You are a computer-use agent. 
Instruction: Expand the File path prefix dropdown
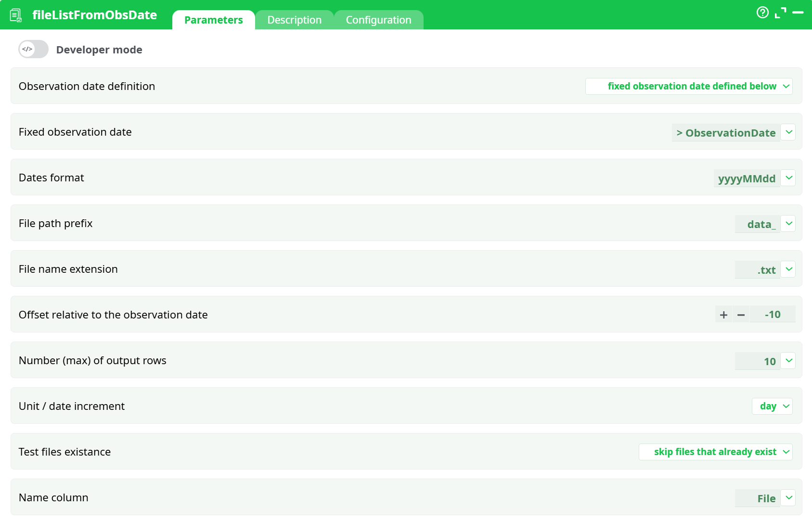tap(788, 223)
